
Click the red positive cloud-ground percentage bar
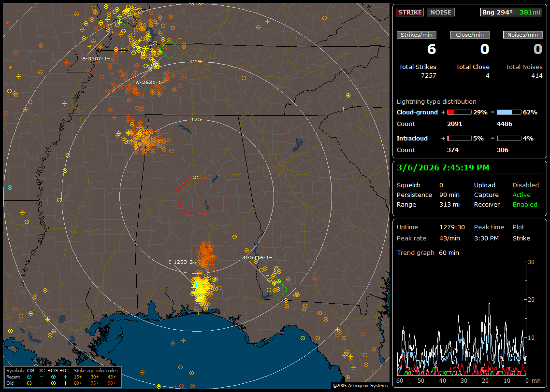click(459, 112)
